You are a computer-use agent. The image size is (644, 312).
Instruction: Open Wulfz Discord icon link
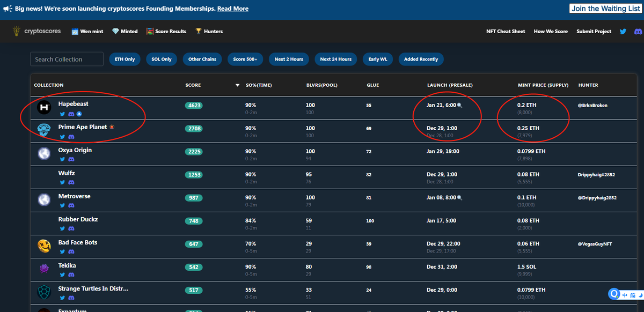[71, 183]
